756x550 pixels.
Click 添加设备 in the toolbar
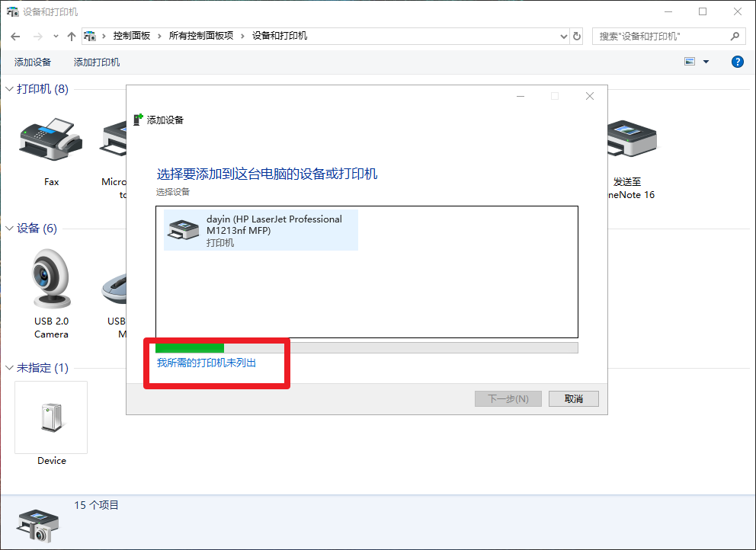(33, 62)
